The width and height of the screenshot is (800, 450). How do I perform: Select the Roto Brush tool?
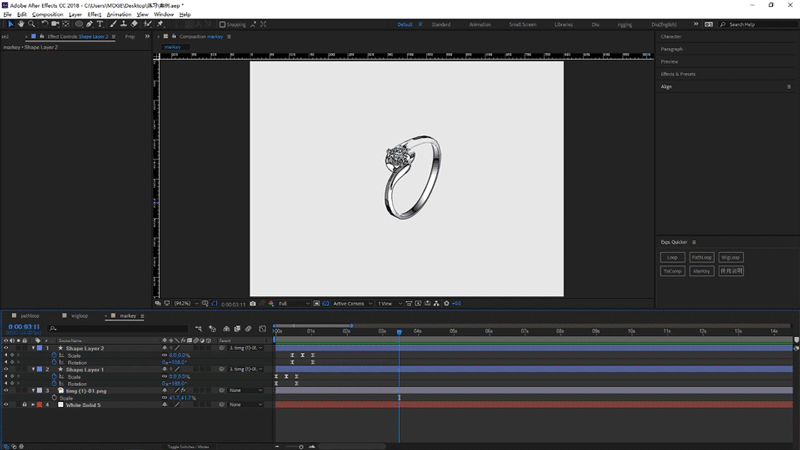click(147, 24)
